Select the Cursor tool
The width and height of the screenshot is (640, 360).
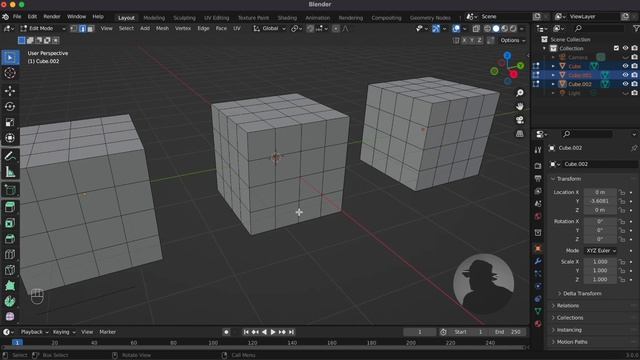coord(10,73)
